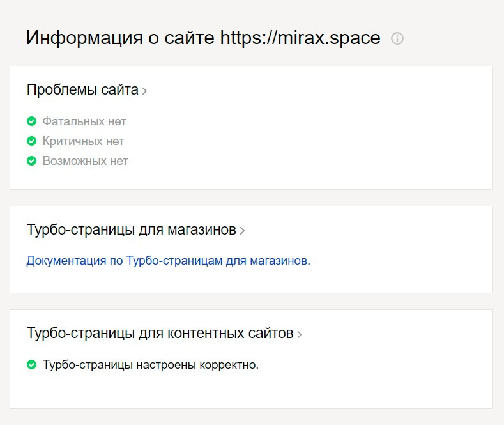Open the "Турбо-страницы для контентных сайтов" heading

[160, 334]
